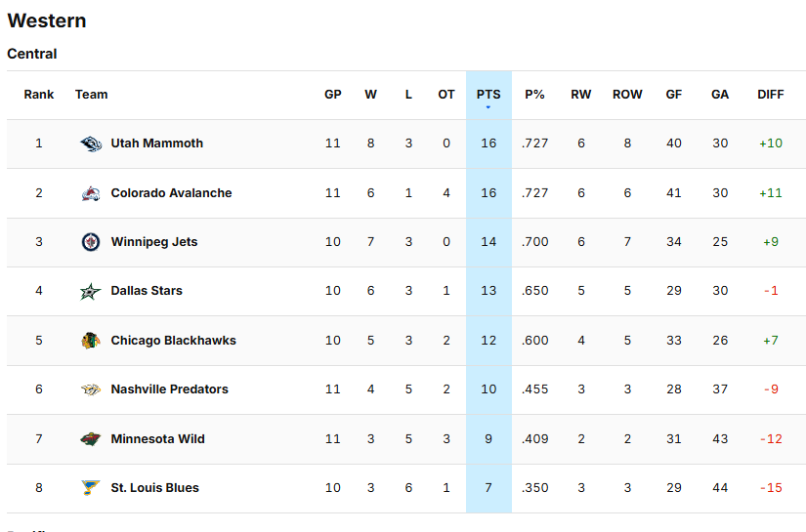Click the St. Louis Blues logo
806x532 pixels.
[x=91, y=488]
